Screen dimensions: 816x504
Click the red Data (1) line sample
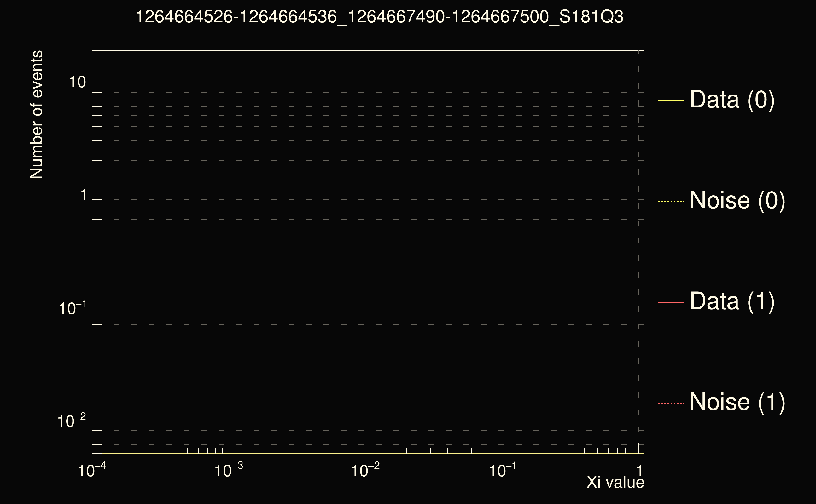(671, 302)
